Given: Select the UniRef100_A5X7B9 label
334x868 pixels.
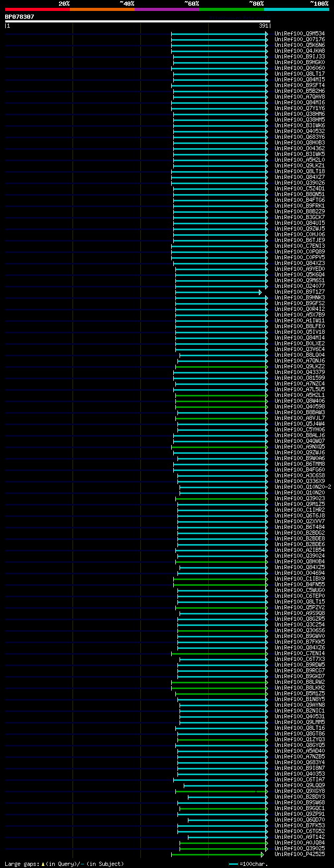Looking at the screenshot, I should pyautogui.click(x=300, y=315).
